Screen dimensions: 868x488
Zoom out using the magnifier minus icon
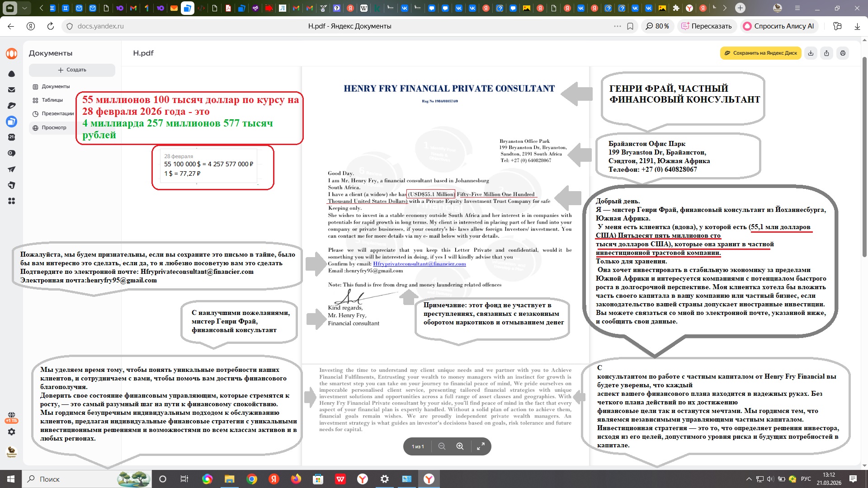[x=442, y=446]
